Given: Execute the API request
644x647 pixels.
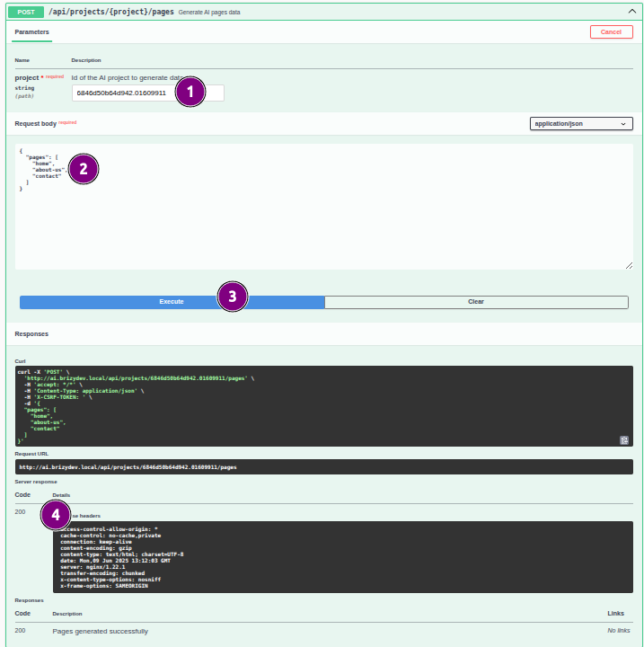Looking at the screenshot, I should pos(172,302).
